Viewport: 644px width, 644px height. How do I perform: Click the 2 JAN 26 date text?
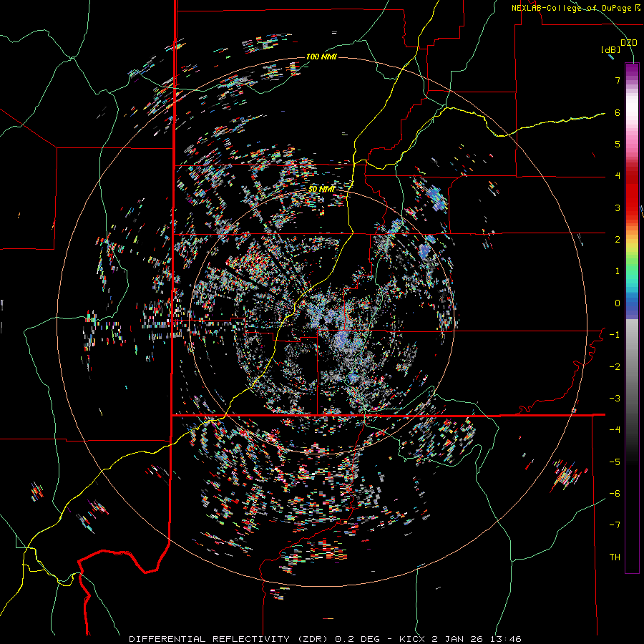pos(459,639)
